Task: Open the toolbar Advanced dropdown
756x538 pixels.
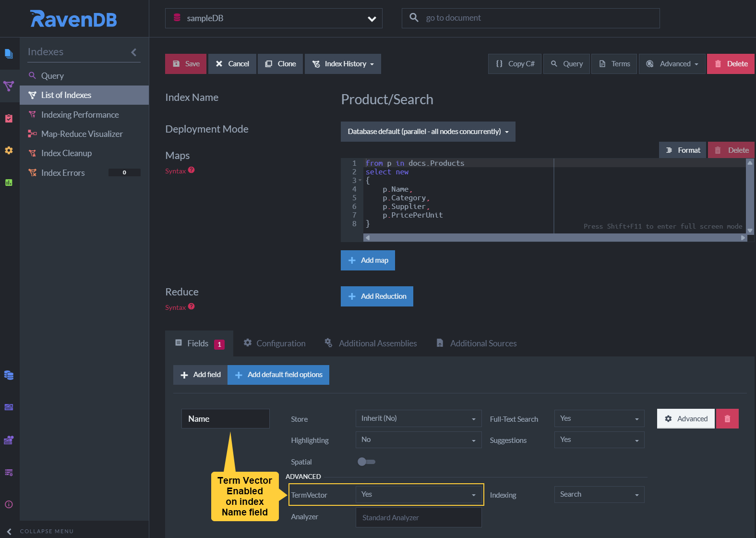Action: (x=672, y=64)
